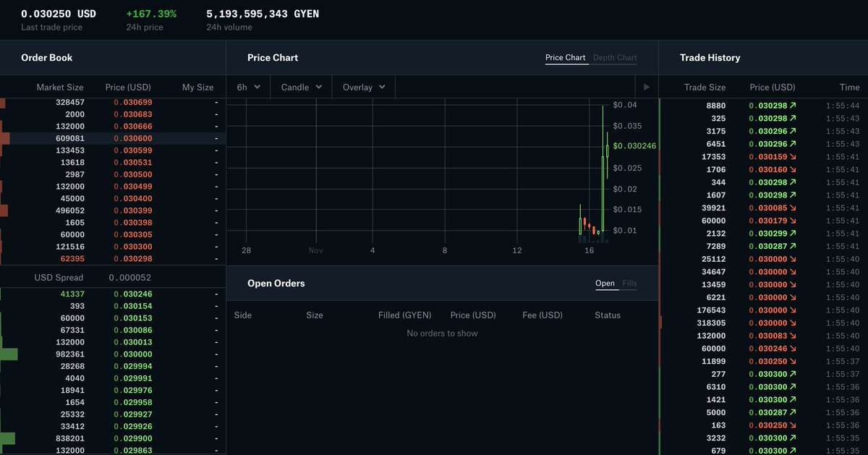Click the Time column header in Trade History
The image size is (868, 455).
(850, 88)
